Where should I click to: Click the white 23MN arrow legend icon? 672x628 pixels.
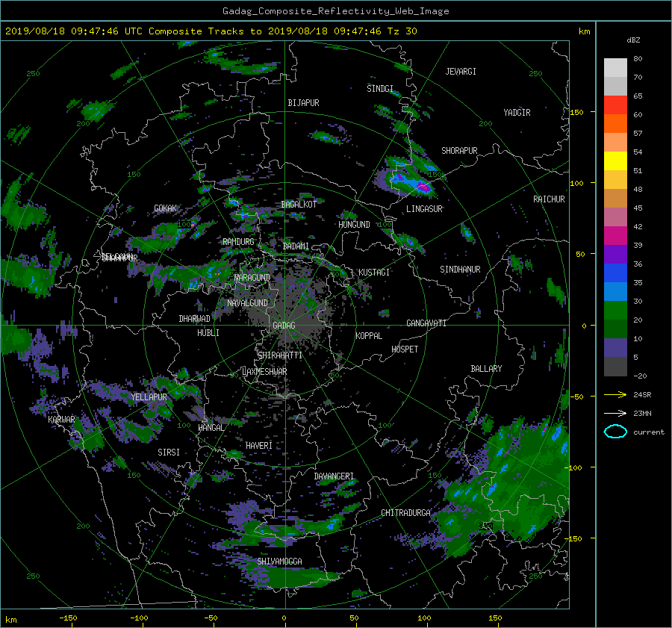[x=615, y=413]
